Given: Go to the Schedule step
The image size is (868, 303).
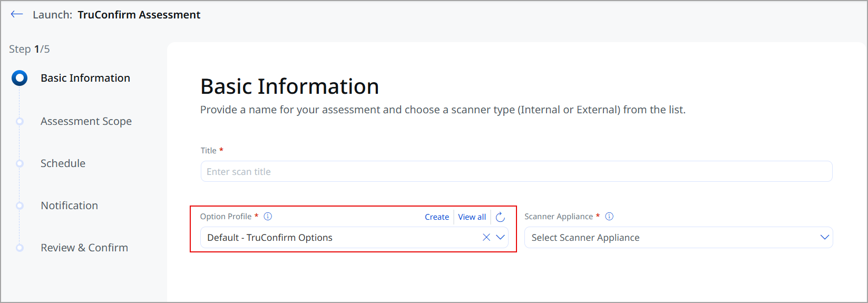Looking at the screenshot, I should 63,163.
